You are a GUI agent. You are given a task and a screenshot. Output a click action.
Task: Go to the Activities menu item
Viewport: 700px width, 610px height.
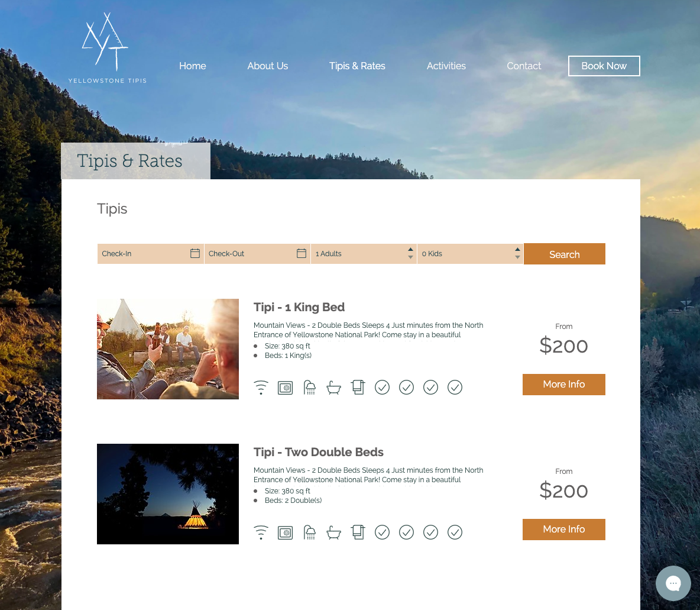(446, 66)
